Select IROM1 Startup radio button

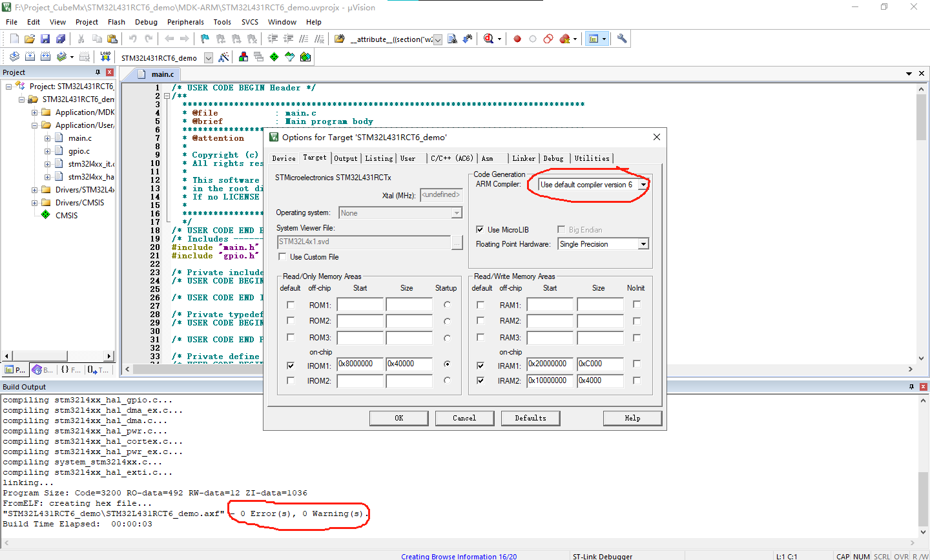pos(446,364)
